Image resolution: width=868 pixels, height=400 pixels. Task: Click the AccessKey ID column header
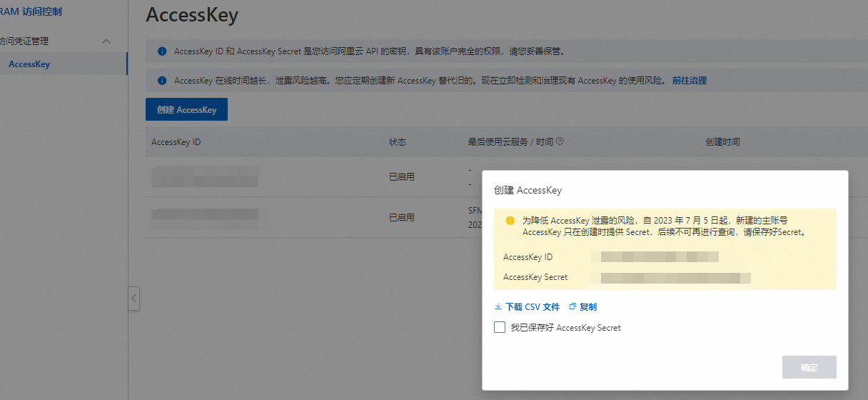pos(176,142)
